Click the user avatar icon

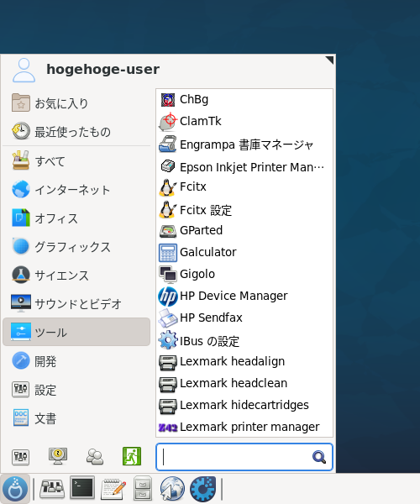(x=24, y=71)
